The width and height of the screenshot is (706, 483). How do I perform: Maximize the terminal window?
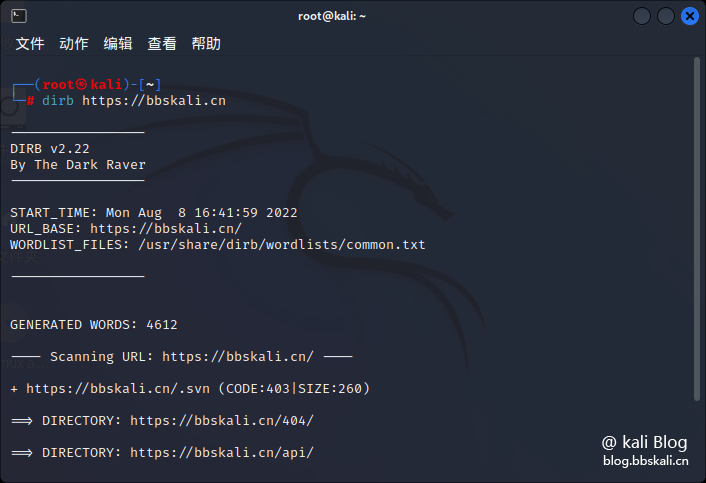pos(665,16)
